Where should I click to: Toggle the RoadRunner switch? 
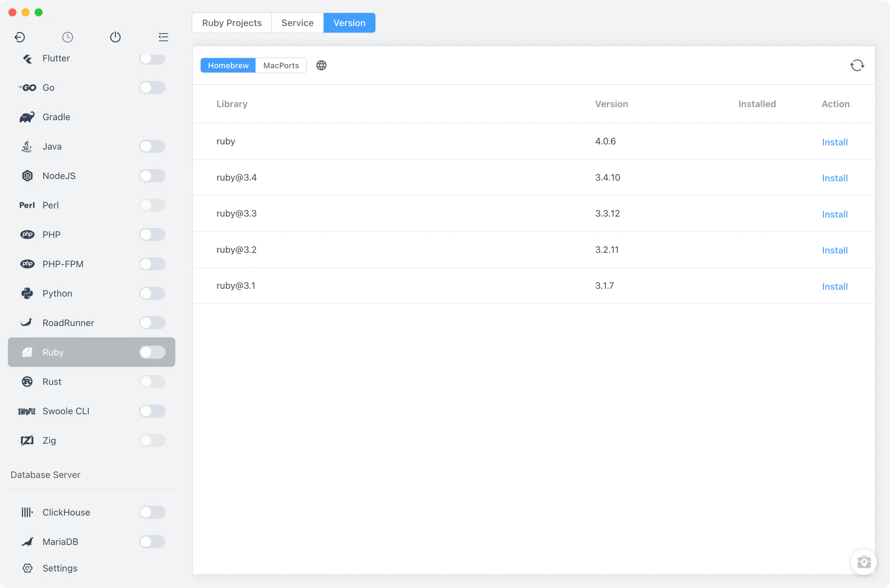152,323
